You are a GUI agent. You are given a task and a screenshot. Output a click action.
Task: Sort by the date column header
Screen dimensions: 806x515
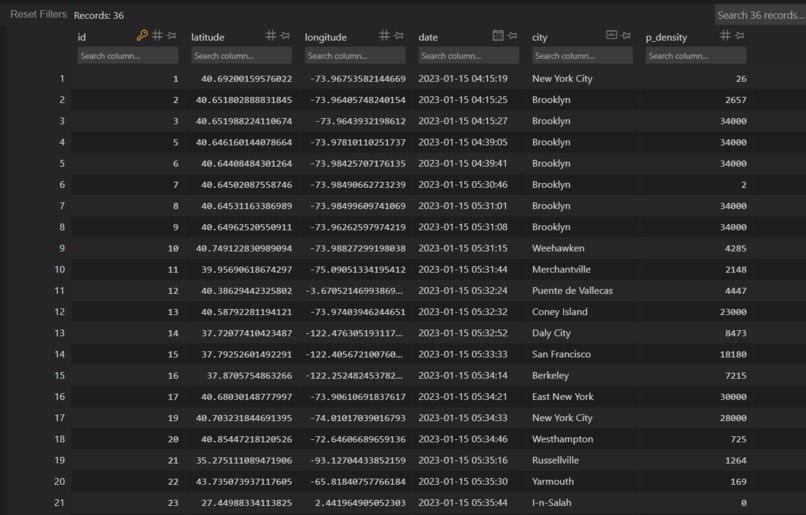428,37
